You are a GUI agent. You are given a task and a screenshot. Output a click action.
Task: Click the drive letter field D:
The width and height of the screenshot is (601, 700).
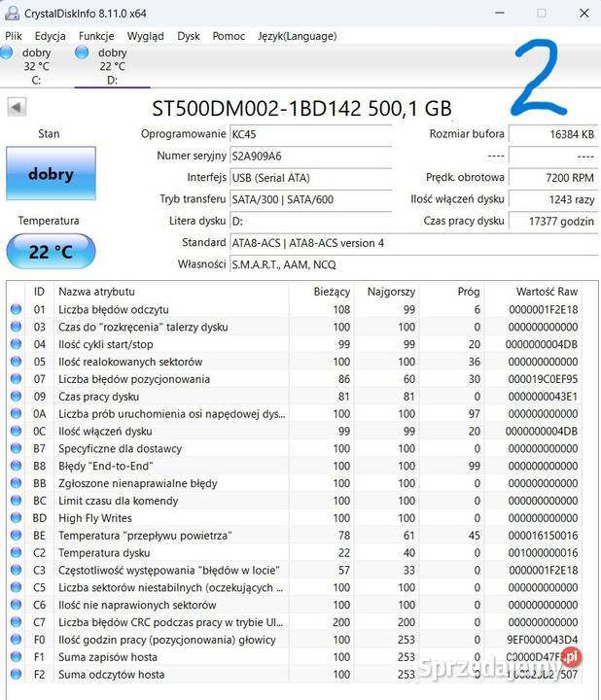[x=311, y=222]
